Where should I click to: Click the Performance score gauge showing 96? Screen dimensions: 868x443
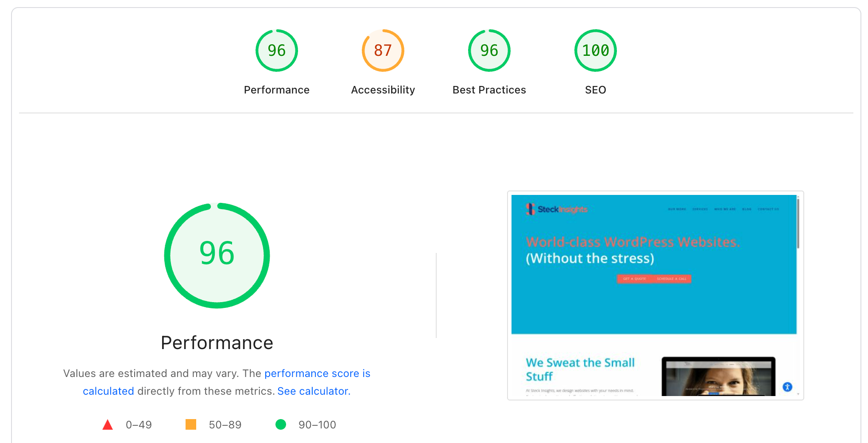[276, 51]
